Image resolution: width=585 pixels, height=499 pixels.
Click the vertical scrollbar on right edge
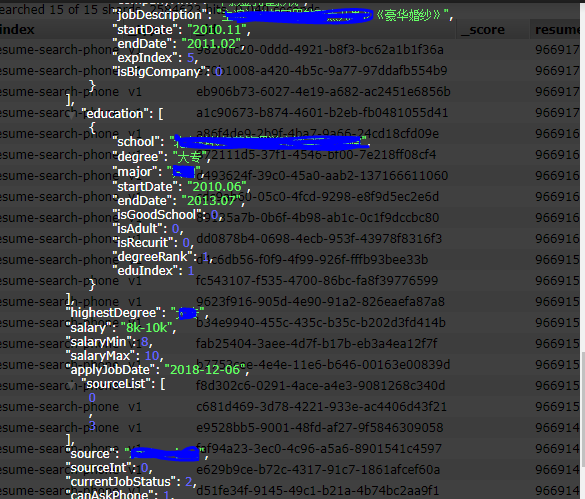coord(582,409)
